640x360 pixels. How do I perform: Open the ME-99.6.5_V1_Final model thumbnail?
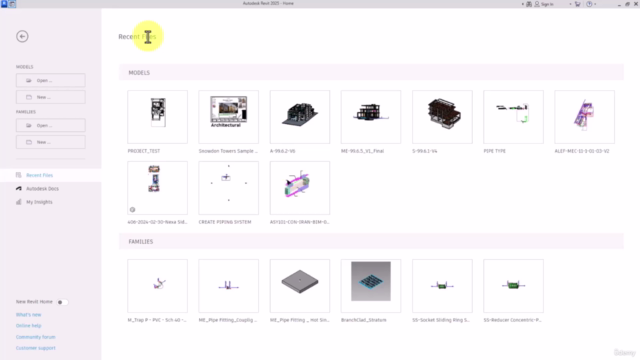tap(371, 117)
